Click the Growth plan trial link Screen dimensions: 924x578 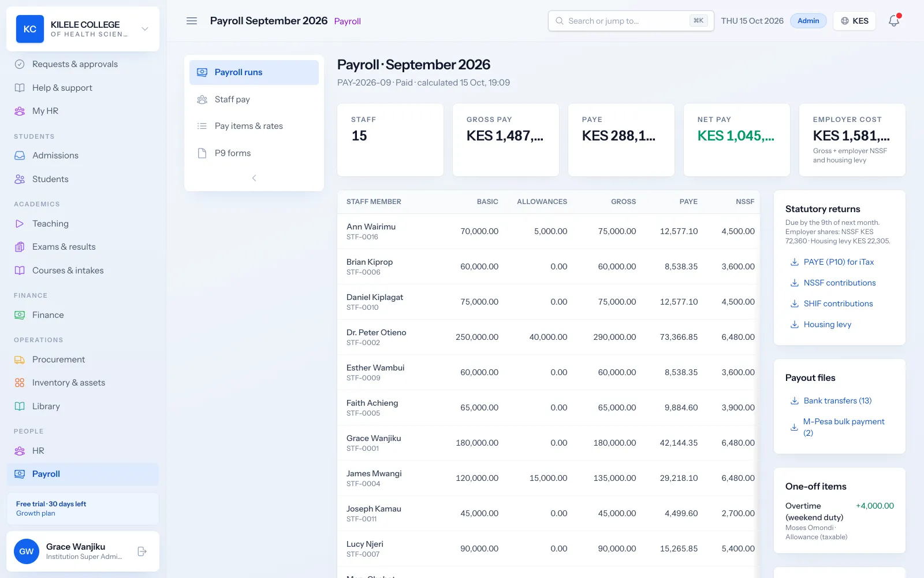coord(36,513)
